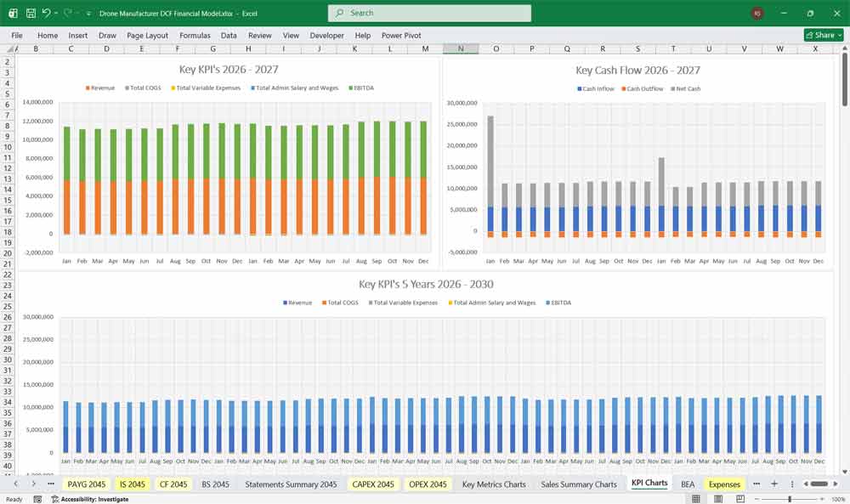850x504 pixels.
Task: Click the Save icon in Quick Access Toolbar
Action: click(30, 13)
